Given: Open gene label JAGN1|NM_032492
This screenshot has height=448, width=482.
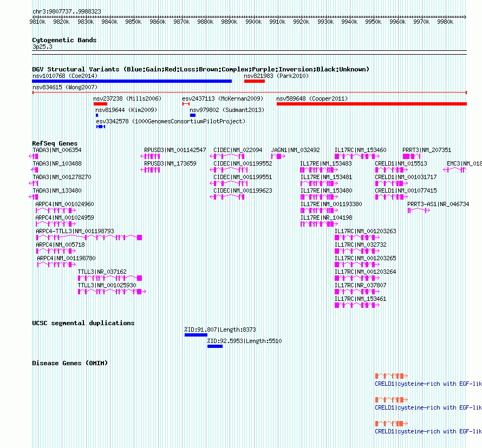Looking at the screenshot, I should point(295,150).
